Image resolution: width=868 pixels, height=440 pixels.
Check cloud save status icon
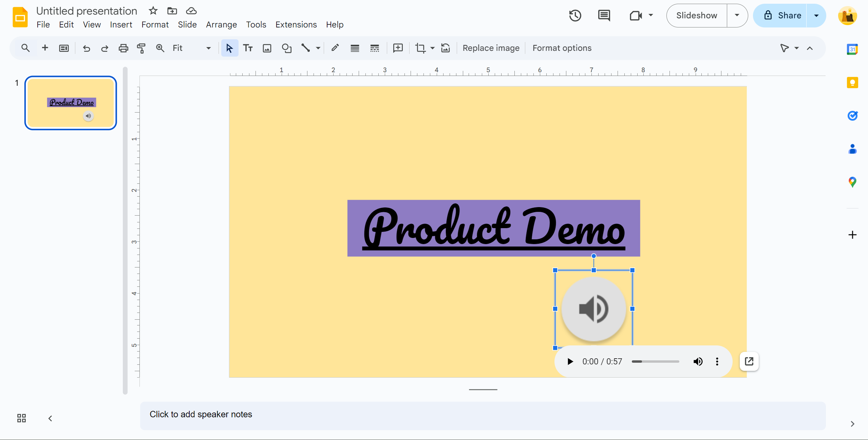point(191,11)
